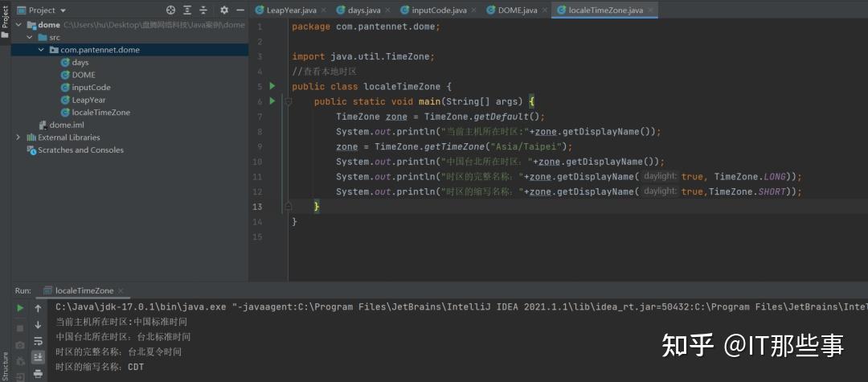The image size is (868, 382).
Task: Open the Project view dropdown
Action: [x=63, y=10]
